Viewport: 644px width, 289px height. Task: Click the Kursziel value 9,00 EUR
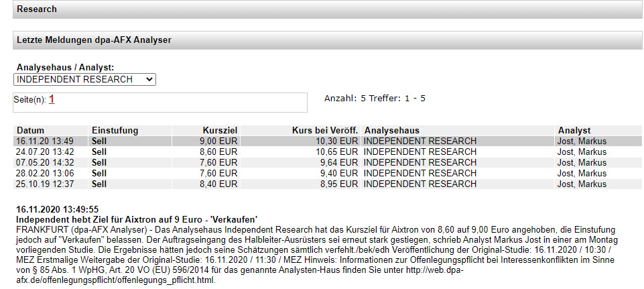coord(217,141)
